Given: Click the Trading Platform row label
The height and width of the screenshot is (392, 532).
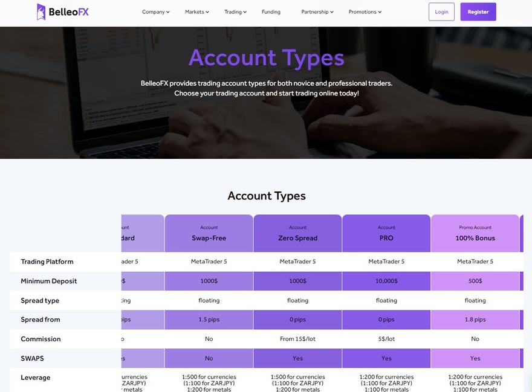Looking at the screenshot, I should 47,262.
